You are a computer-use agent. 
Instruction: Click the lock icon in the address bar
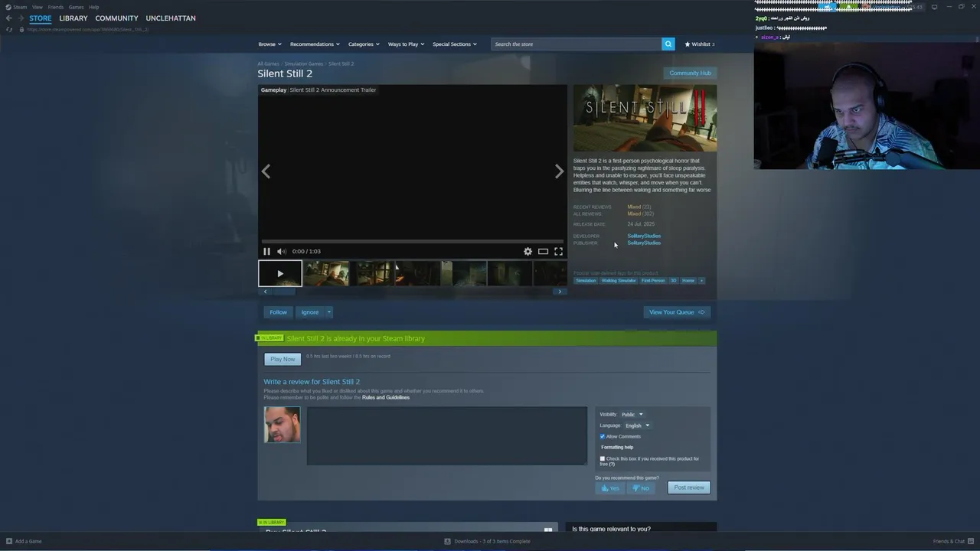click(x=21, y=29)
